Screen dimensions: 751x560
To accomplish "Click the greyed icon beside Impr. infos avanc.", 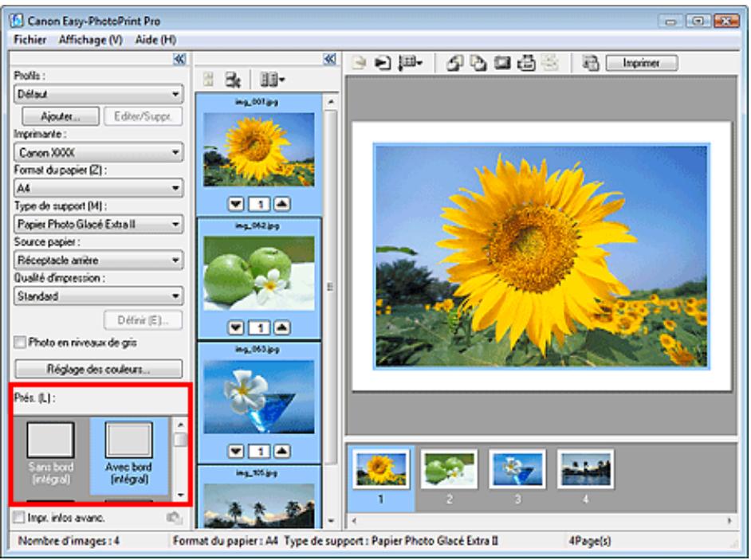I will point(175,518).
